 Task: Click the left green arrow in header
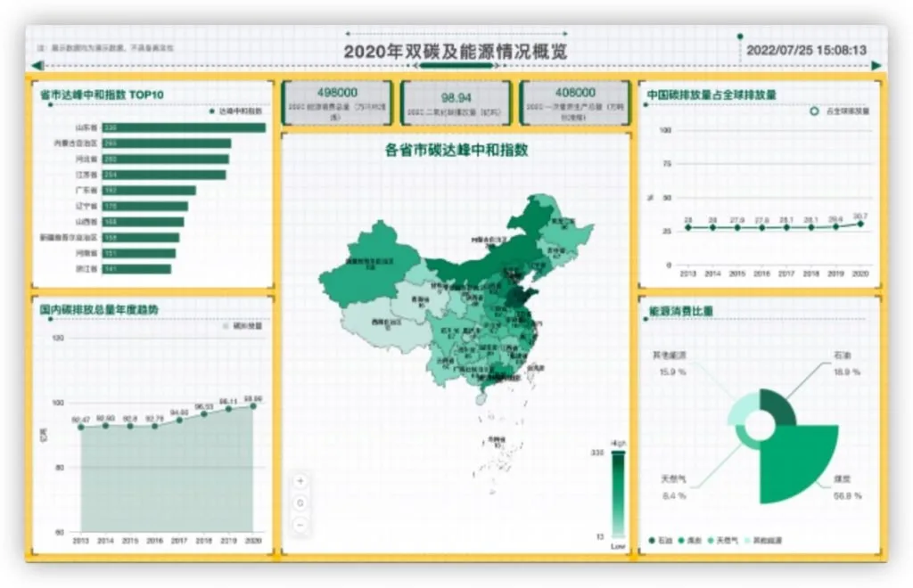pyautogui.click(x=38, y=66)
